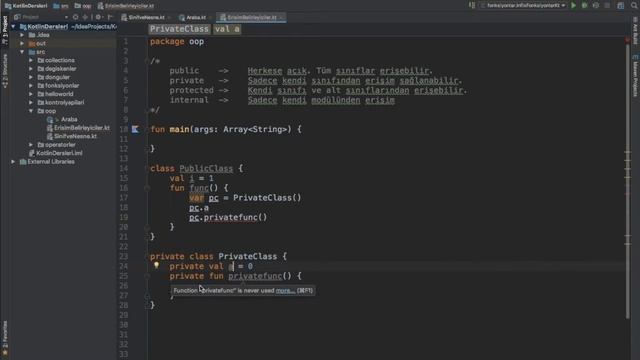Click the yellow lightbulb intention icon
The image size is (640, 360).
(x=156, y=265)
